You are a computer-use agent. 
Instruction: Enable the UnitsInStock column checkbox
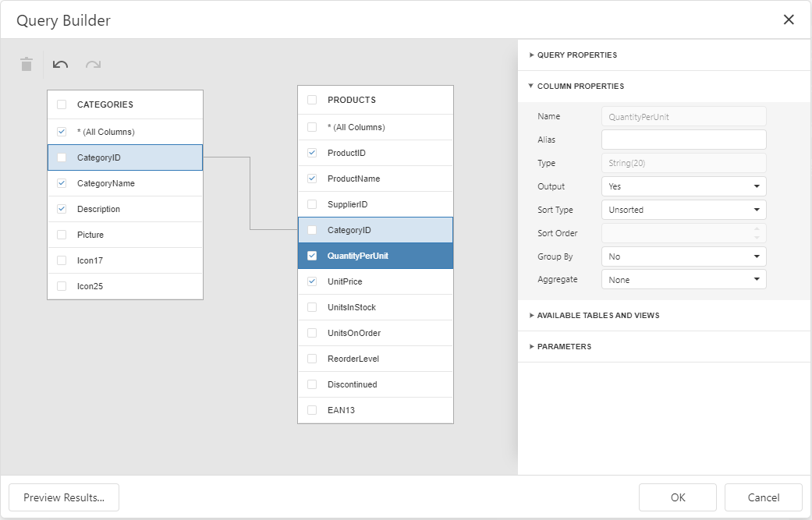(x=312, y=307)
